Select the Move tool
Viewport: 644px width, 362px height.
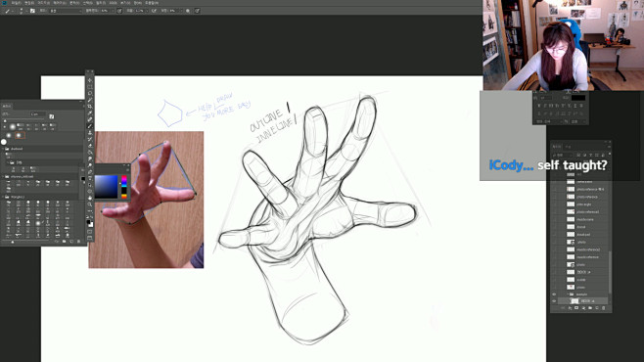pyautogui.click(x=89, y=79)
